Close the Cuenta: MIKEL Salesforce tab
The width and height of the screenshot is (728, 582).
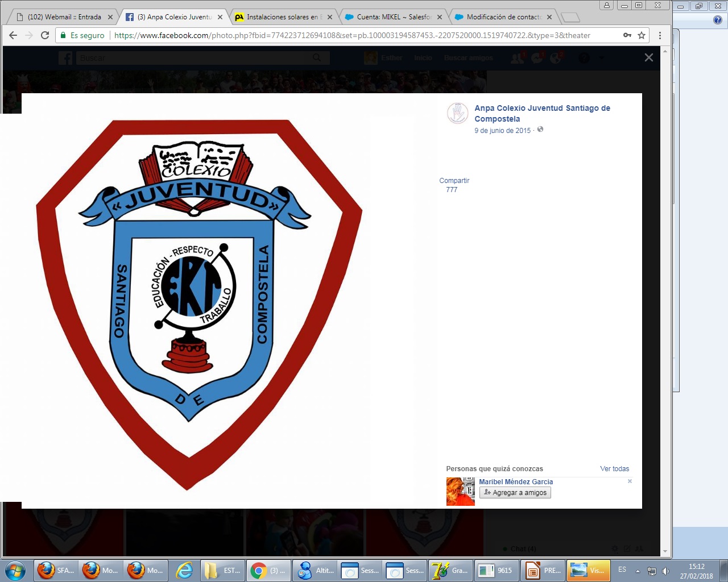[x=440, y=17]
